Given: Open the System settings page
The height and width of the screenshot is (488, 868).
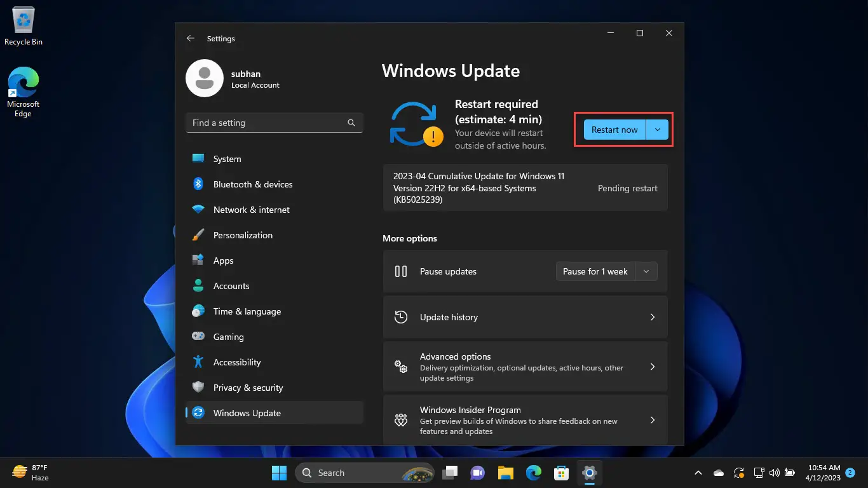Looking at the screenshot, I should tap(274, 159).
